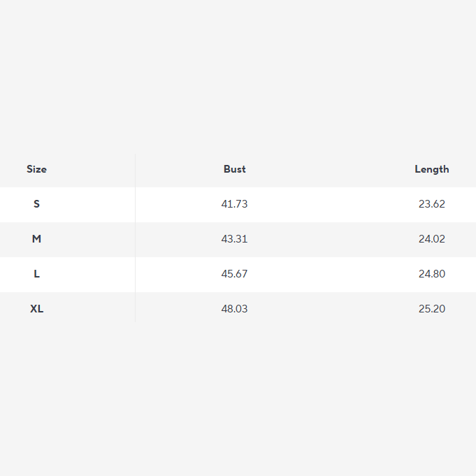Click length value 24.80 for size L
The height and width of the screenshot is (476, 476).
432,274
